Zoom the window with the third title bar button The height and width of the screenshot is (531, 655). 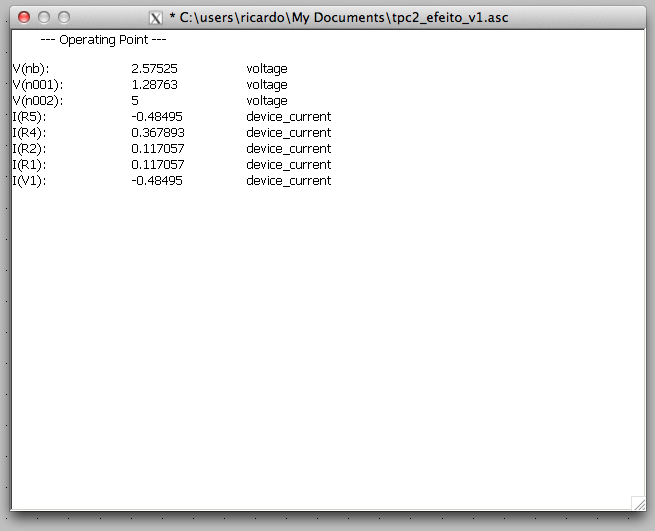point(65,18)
